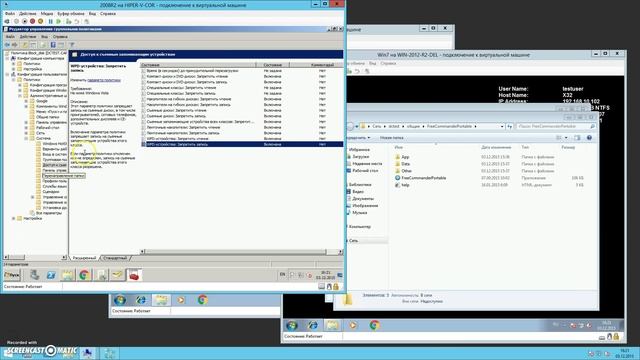Click Windows orb on middle background VM taskbar
This screenshot has height=360, width=640.
click(x=120, y=300)
